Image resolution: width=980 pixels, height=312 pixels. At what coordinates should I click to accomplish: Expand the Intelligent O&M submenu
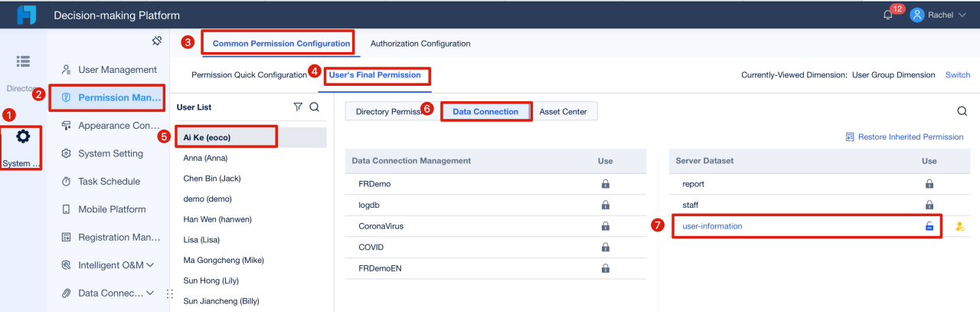tap(150, 265)
